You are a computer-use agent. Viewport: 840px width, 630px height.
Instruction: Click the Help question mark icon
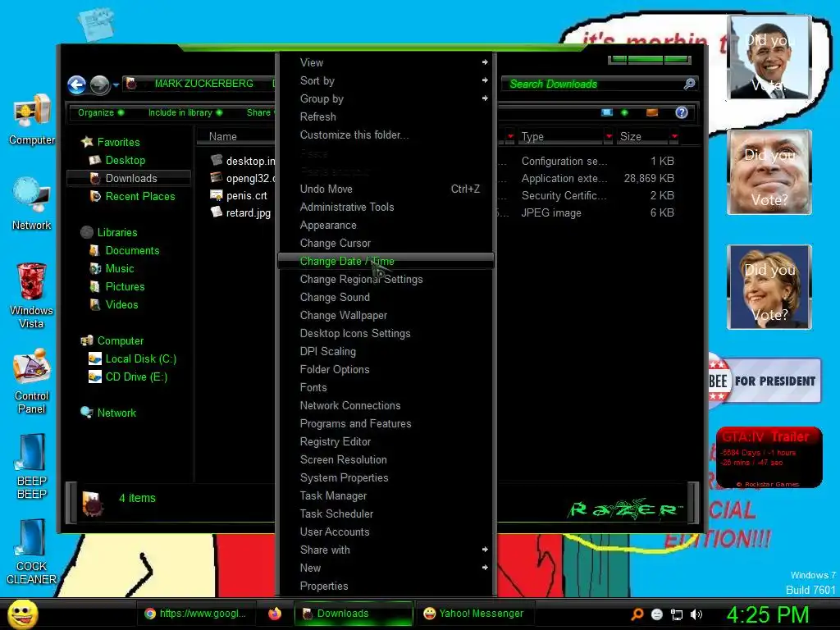[x=682, y=112]
